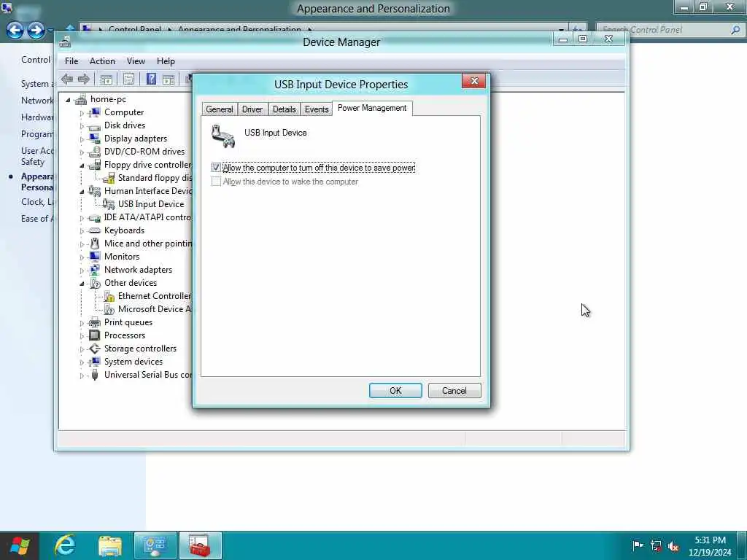Click the network status tray icon

point(656,545)
